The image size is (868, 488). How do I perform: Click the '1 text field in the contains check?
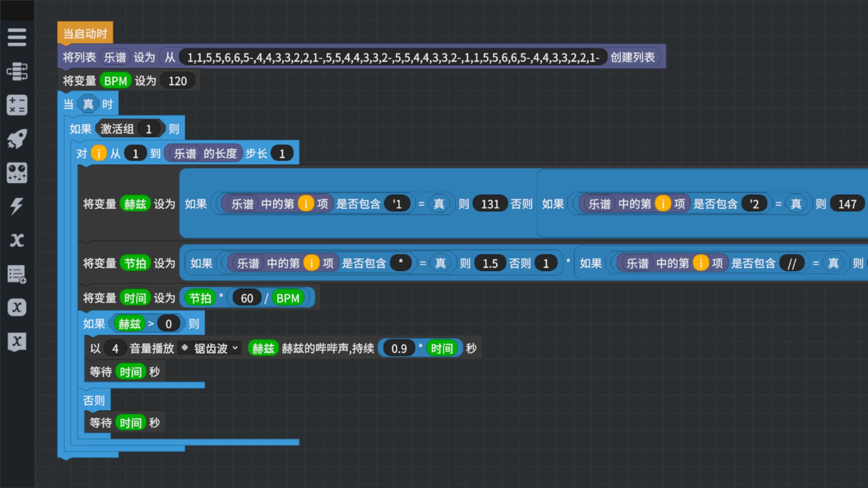(397, 204)
